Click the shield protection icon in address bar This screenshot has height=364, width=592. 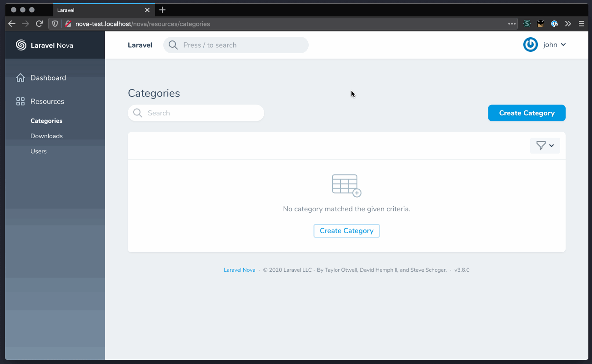click(55, 24)
